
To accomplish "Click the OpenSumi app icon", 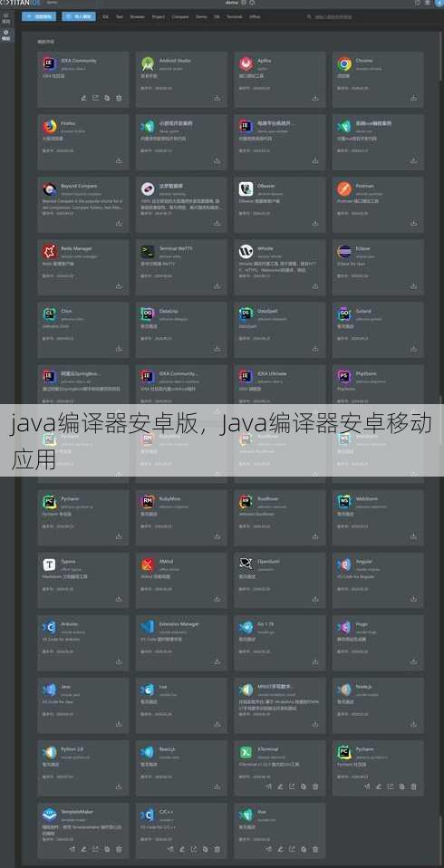I will pos(246,564).
